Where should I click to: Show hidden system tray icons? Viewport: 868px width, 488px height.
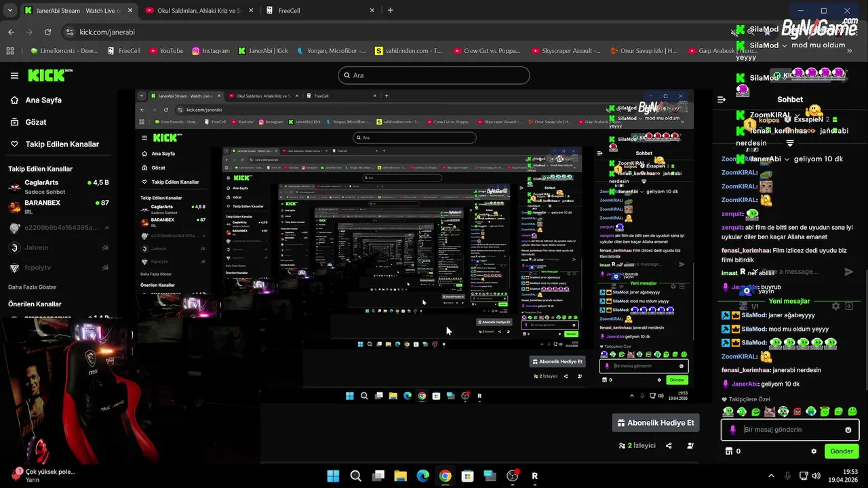coord(771,476)
